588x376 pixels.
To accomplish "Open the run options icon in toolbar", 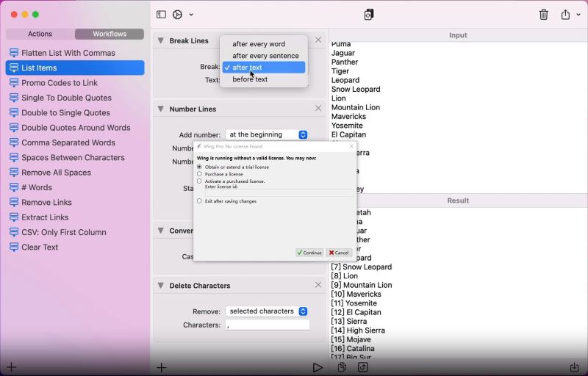I will pyautogui.click(x=177, y=15).
